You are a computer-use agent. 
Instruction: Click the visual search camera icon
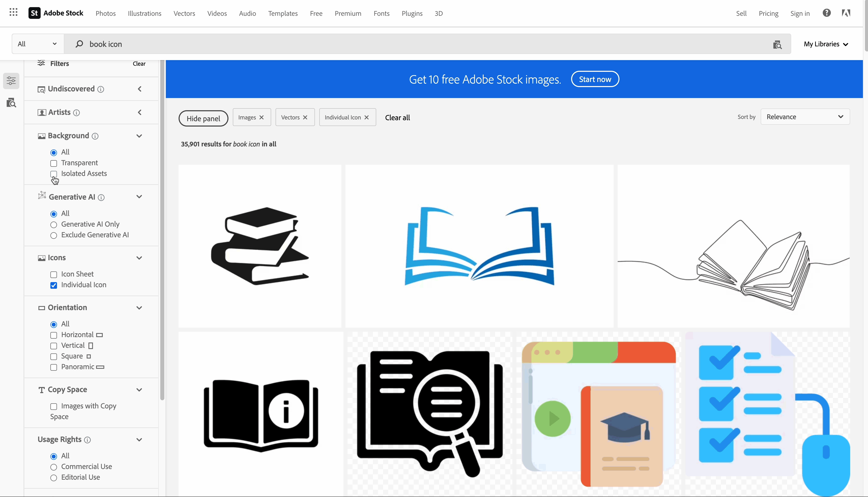pos(777,44)
